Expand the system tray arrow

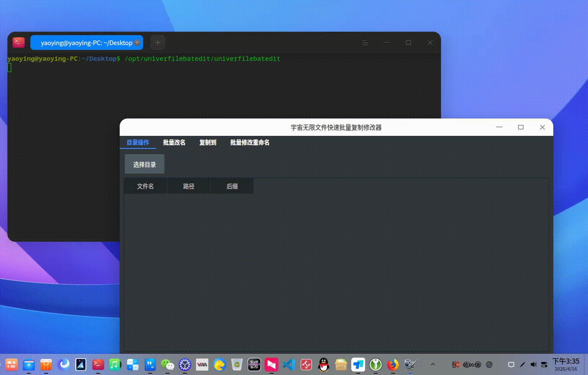click(433, 364)
